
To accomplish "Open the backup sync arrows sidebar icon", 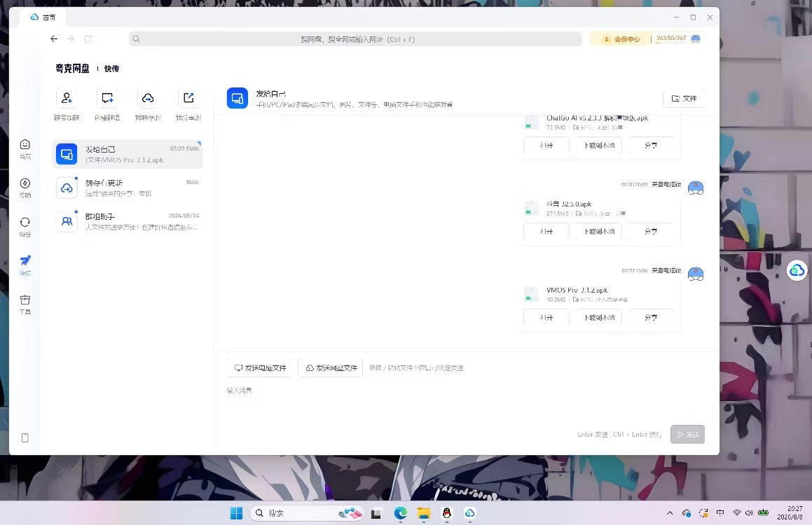I will 25,222.
